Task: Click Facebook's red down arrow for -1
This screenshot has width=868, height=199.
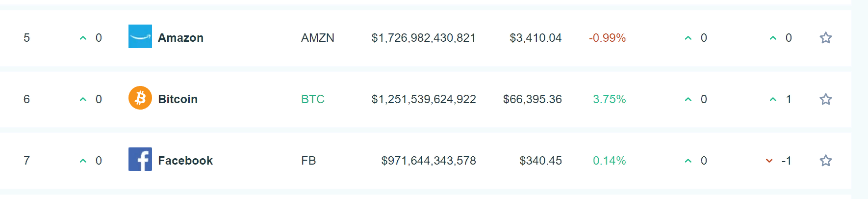Action: tap(769, 161)
